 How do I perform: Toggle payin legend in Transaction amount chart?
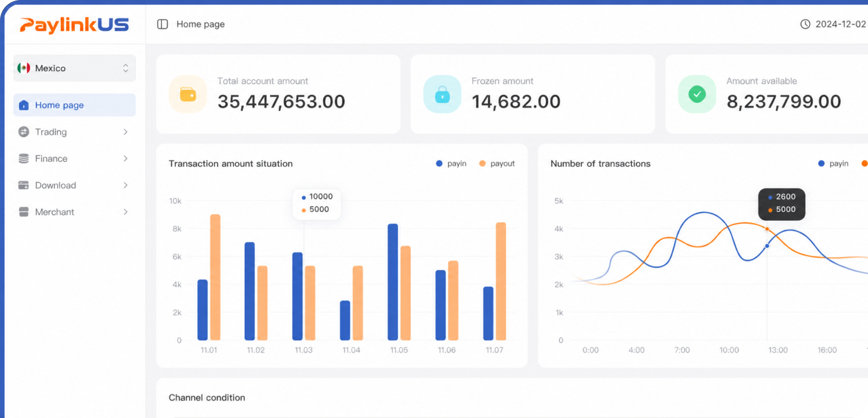click(x=451, y=164)
